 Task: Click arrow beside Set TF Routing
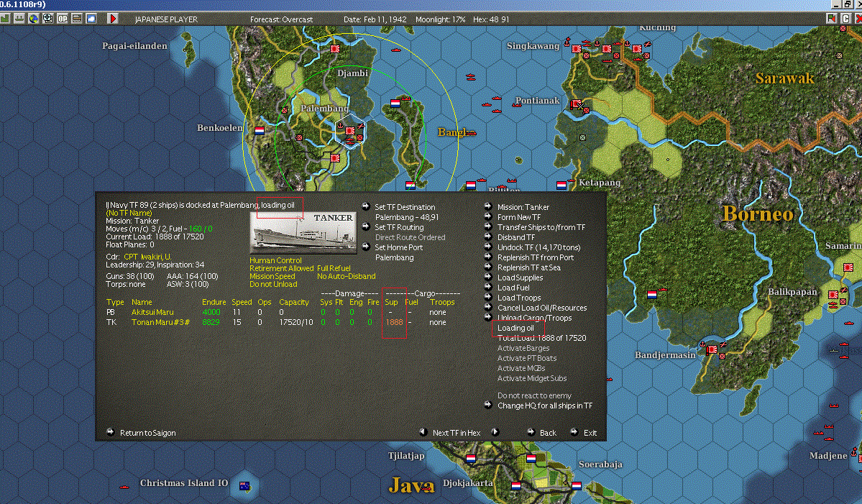(366, 226)
